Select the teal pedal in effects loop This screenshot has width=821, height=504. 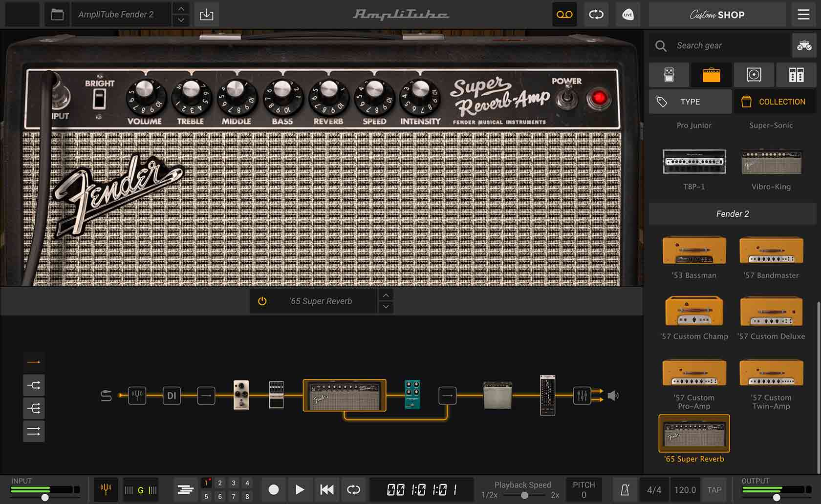click(412, 395)
